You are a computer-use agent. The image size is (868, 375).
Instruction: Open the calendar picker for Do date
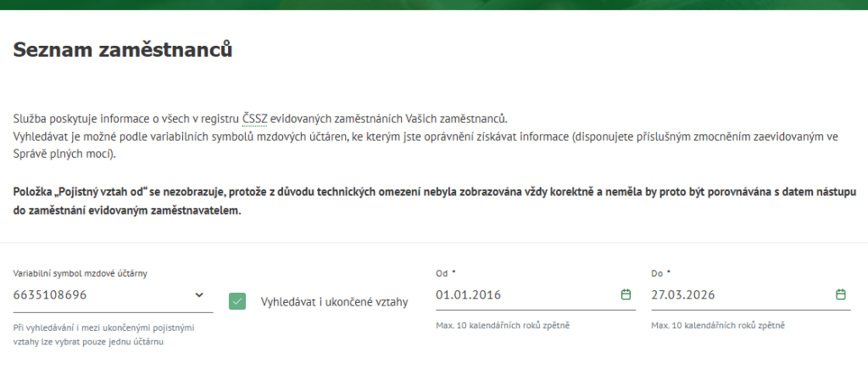[x=841, y=295]
